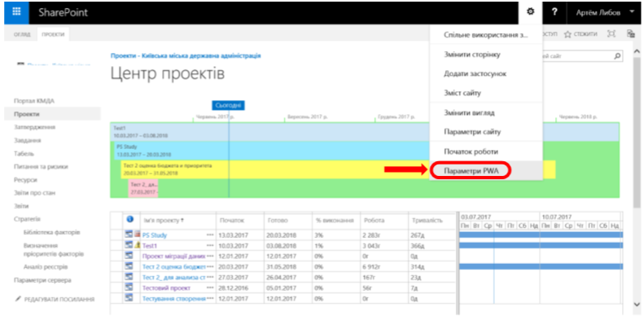644x316 pixels.
Task: Click inside the site search box
Action: pos(577,56)
